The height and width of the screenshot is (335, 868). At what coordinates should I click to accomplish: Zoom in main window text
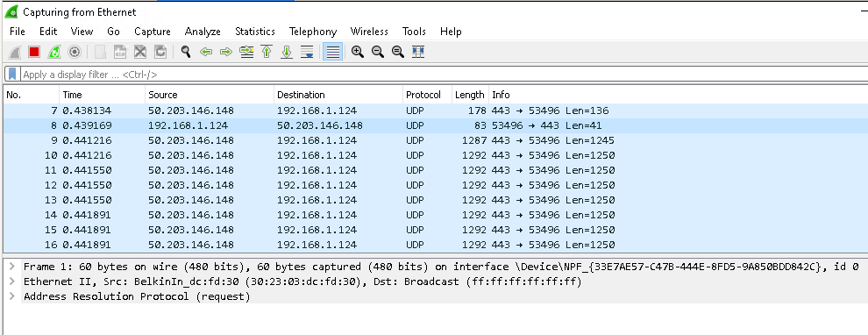point(358,52)
